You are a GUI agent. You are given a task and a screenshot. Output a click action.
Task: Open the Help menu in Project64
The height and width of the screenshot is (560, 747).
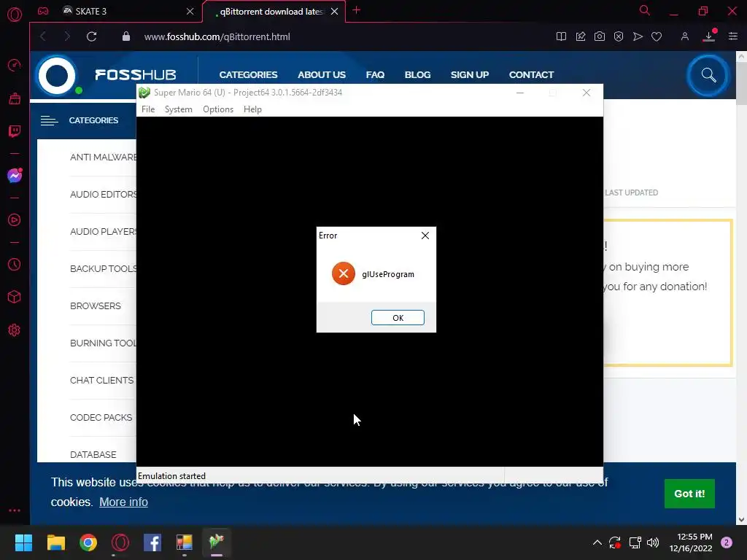(x=252, y=109)
